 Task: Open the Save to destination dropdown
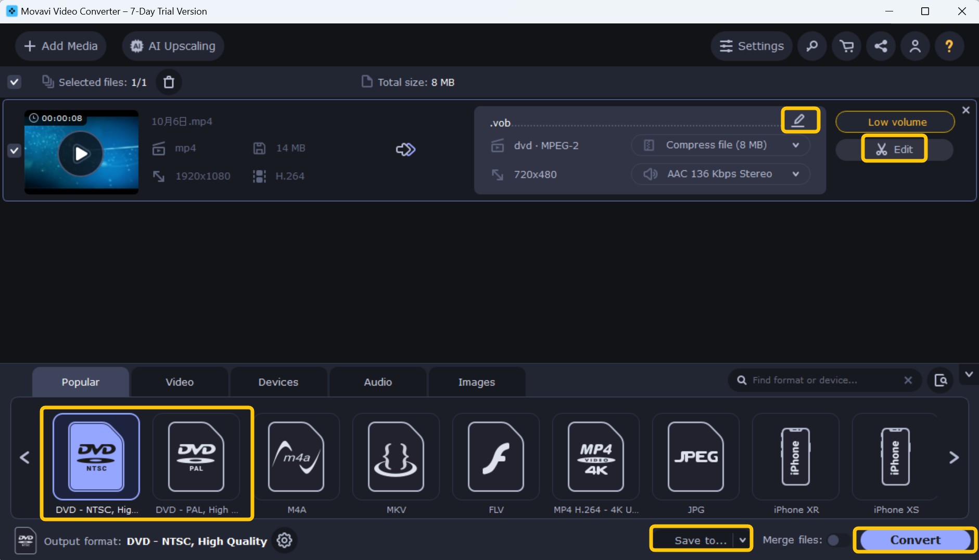tap(701, 540)
